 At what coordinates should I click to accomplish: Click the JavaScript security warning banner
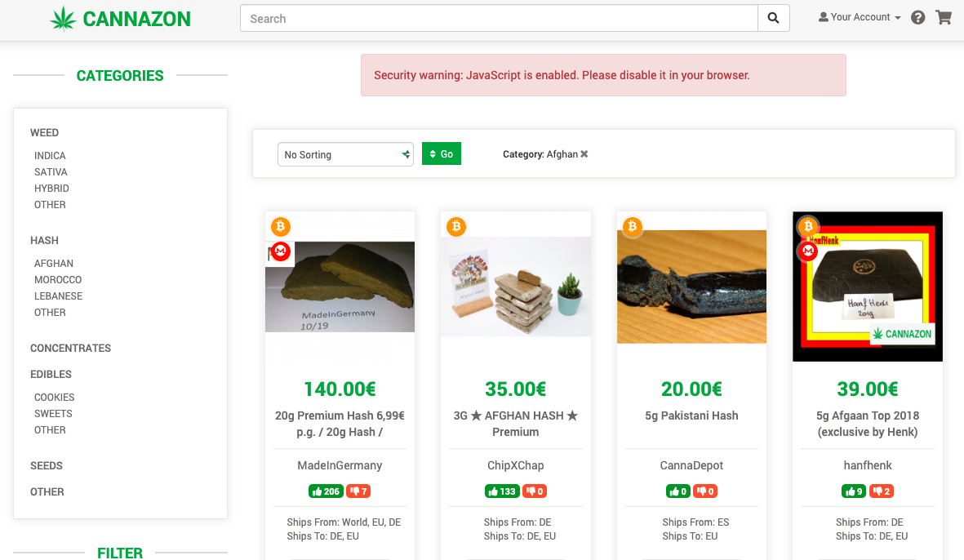(x=603, y=75)
